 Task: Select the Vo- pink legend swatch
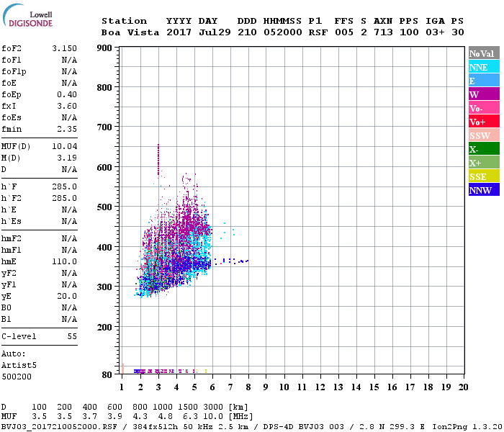pos(484,108)
